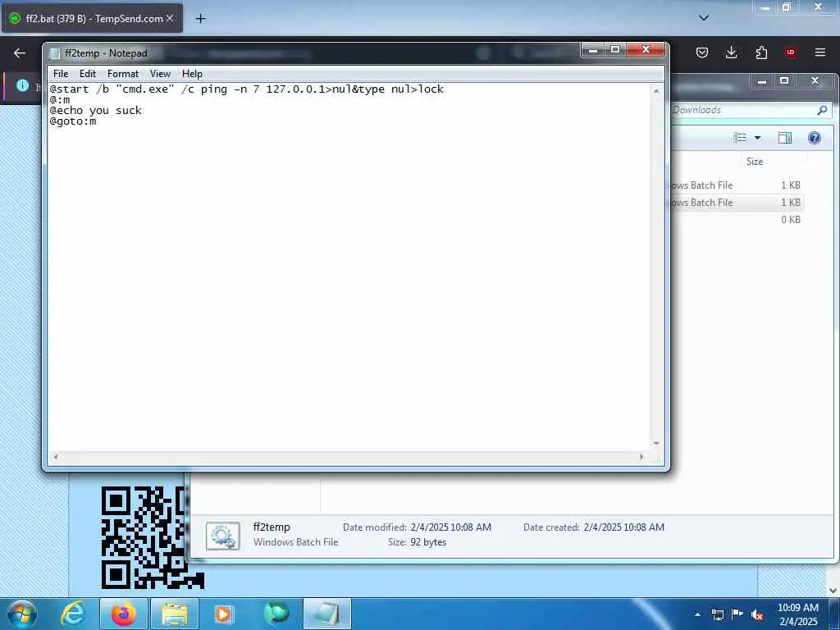Click the Notepad vertical scrollbar up arrow
840x630 pixels.
click(x=656, y=91)
